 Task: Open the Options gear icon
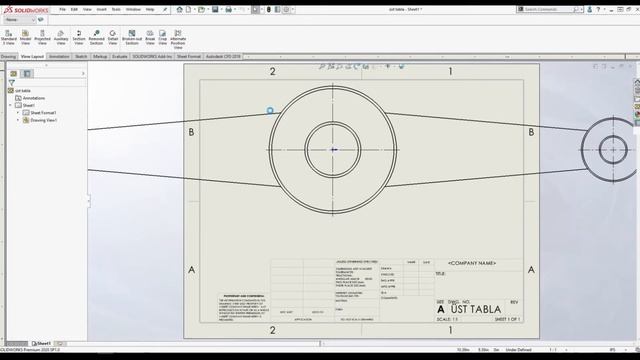(286, 9)
